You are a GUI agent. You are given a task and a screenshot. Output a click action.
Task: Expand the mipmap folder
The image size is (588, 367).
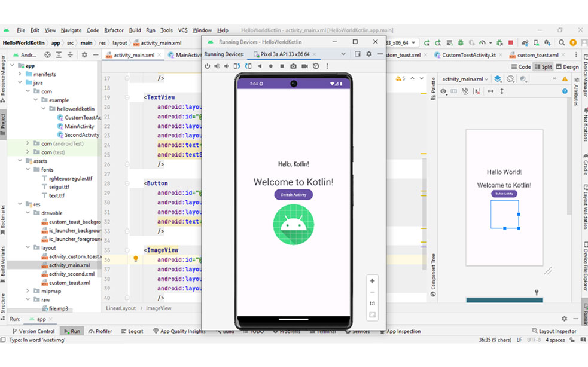tap(28, 291)
